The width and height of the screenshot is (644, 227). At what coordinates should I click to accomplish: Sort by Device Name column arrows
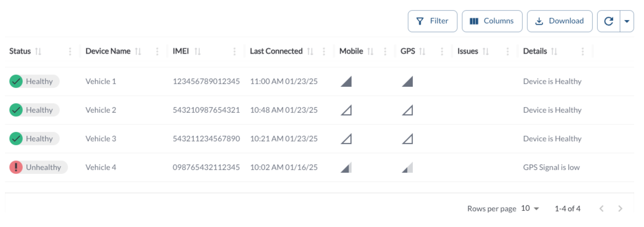(x=138, y=51)
